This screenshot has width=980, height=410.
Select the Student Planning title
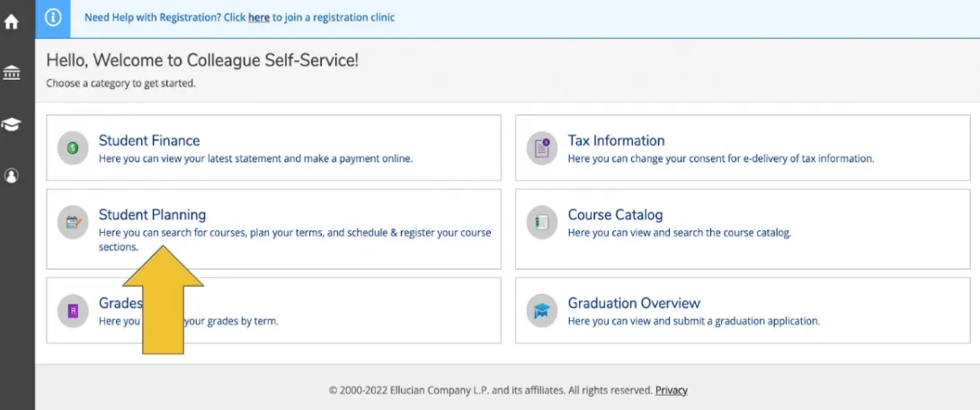152,215
